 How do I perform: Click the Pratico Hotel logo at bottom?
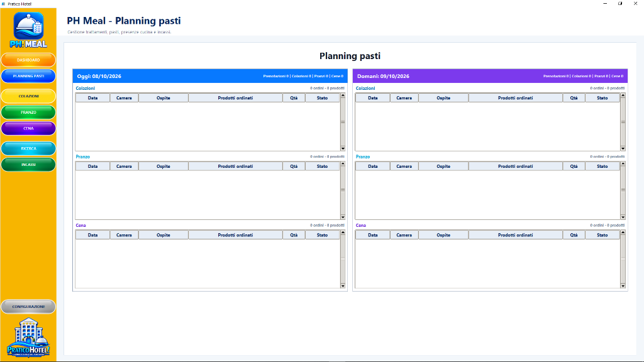click(28, 337)
